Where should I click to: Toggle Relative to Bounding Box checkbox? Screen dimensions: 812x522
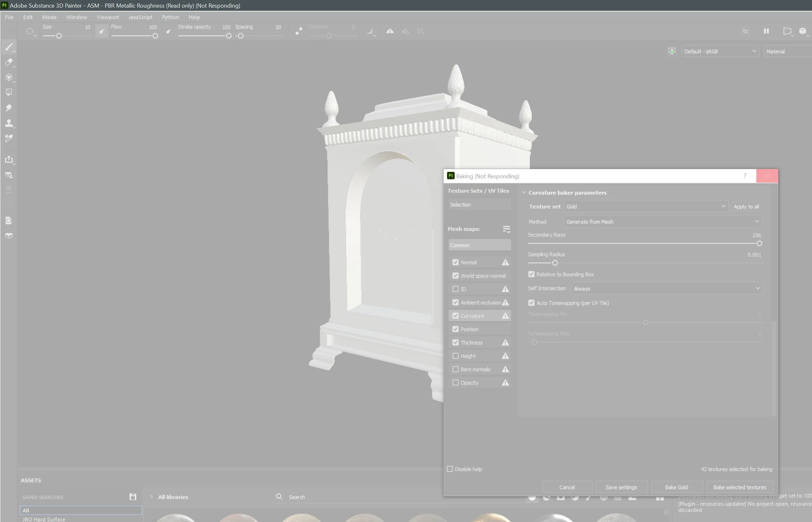pos(531,274)
